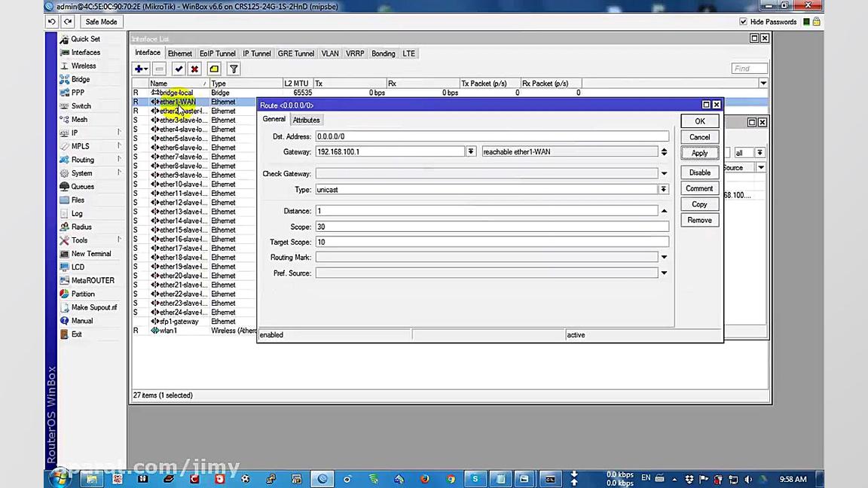
Task: Select the Wireless section in sidebar
Action: [83, 66]
